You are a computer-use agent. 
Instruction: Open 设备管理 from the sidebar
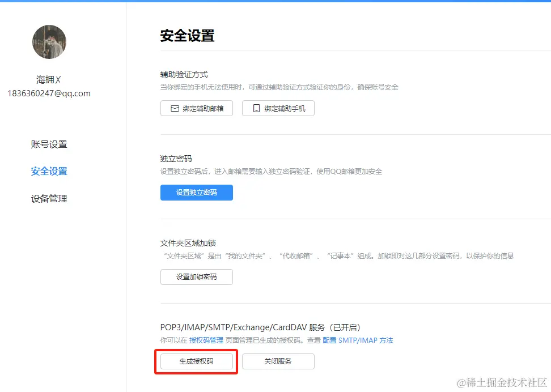49,199
